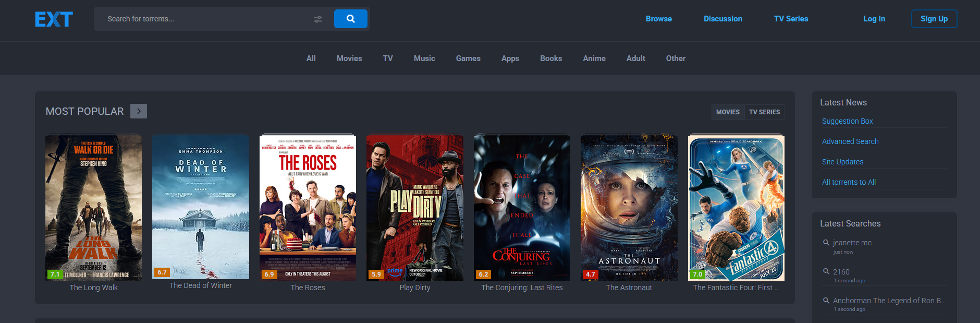Click the 7.1 rating badge
The height and width of the screenshot is (323, 980).
(55, 274)
